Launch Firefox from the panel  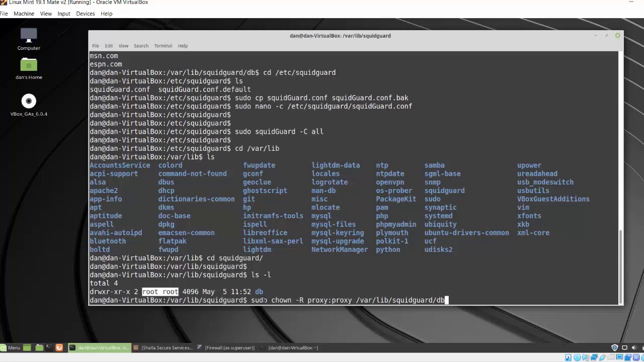tap(59, 347)
